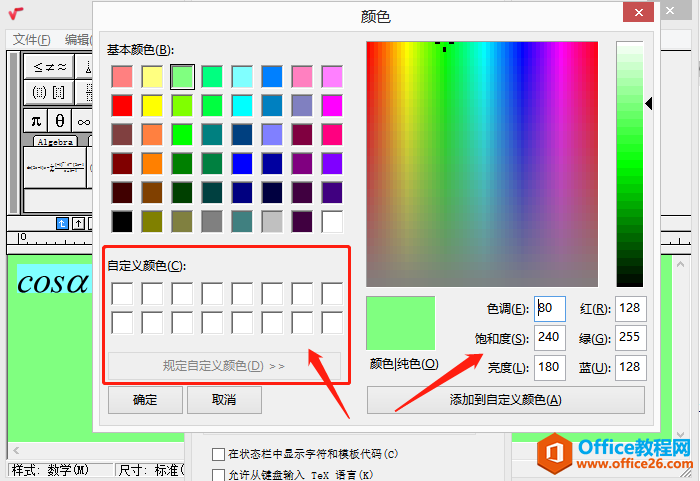
Task: Click the Office教程网 logo icon
Action: [554, 453]
